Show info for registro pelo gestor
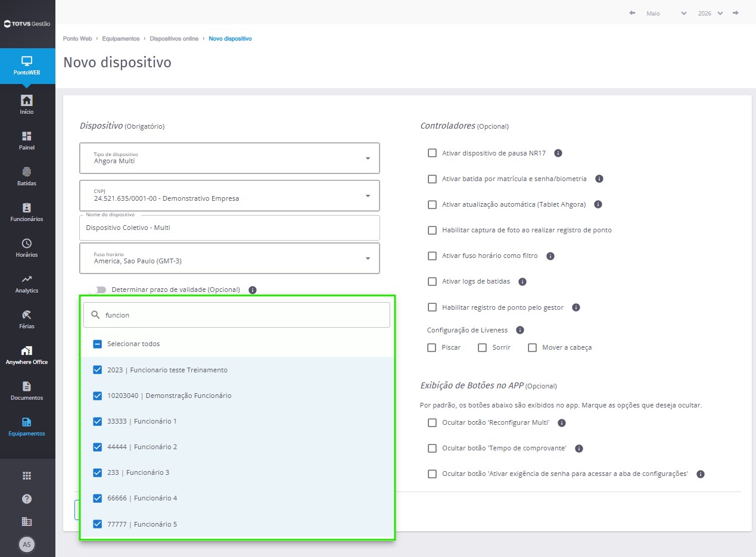The height and width of the screenshot is (557, 756). [576, 307]
